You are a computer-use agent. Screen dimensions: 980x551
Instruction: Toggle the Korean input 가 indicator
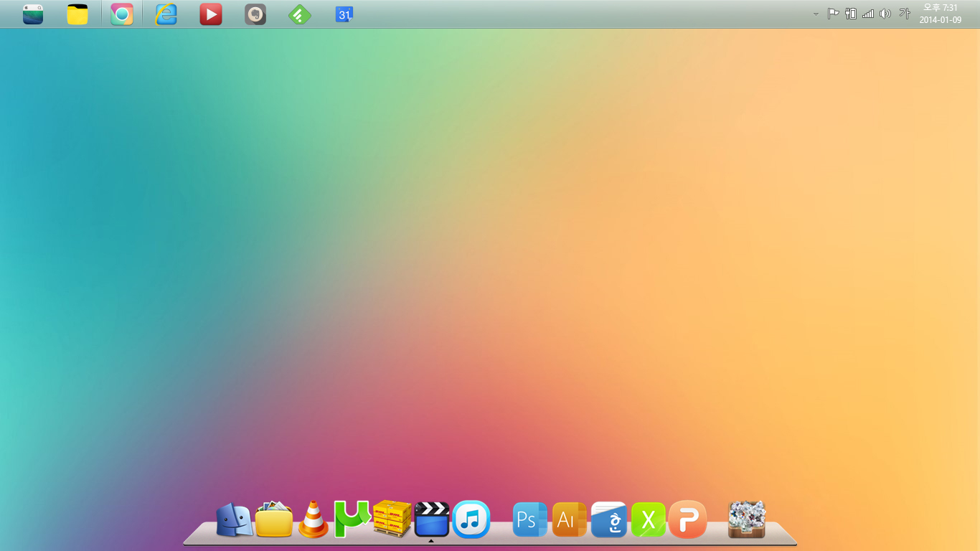(x=905, y=14)
